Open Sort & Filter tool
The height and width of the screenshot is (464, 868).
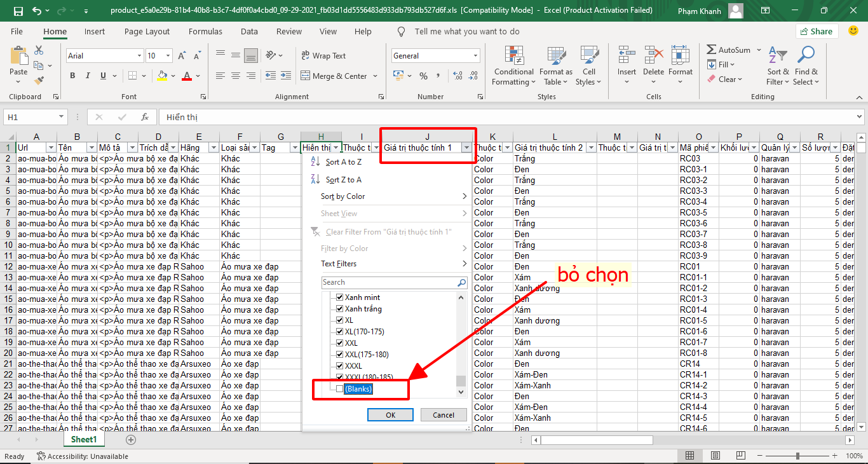pos(777,65)
